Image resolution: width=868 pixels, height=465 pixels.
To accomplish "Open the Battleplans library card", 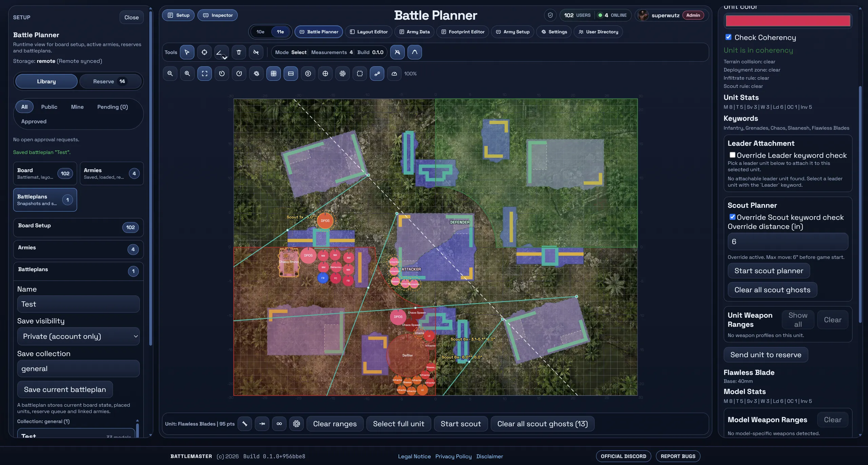I will 45,200.
